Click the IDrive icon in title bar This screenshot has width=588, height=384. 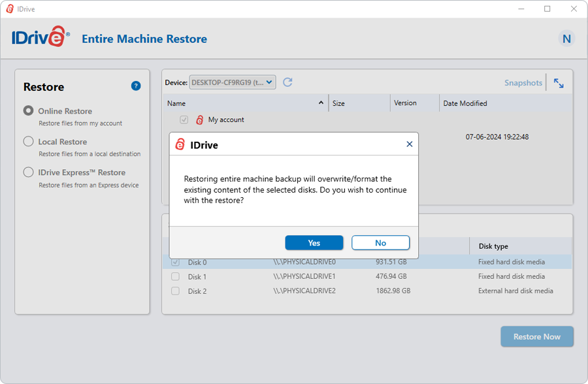10,8
